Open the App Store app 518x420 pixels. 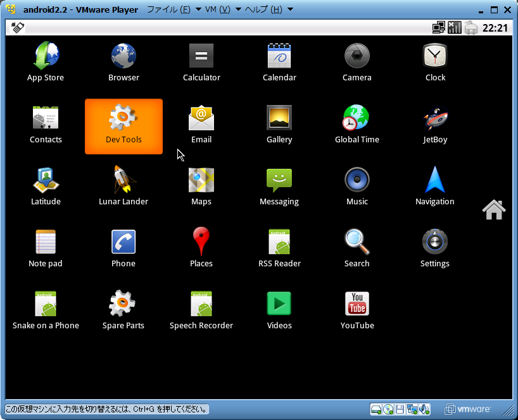(x=46, y=62)
